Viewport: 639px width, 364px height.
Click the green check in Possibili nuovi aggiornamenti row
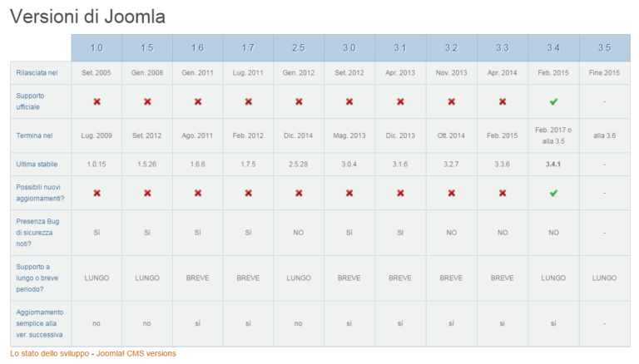click(553, 193)
